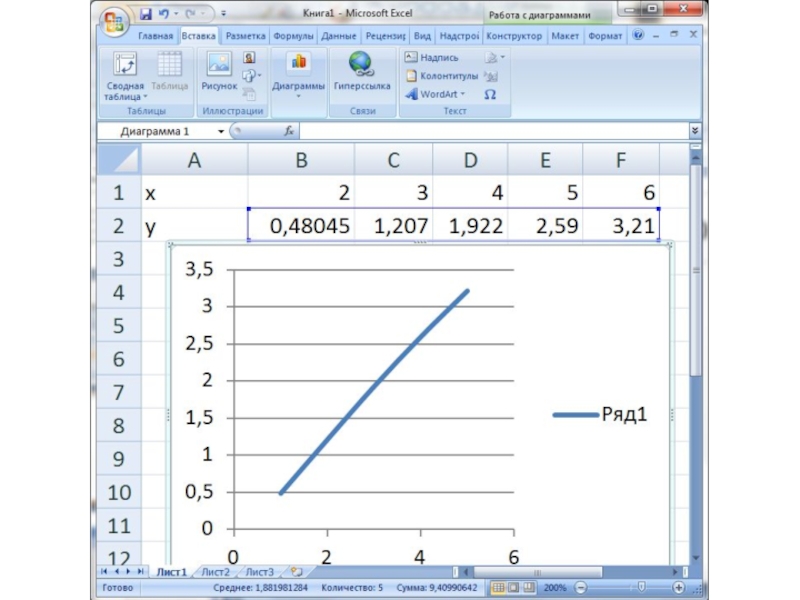800x600 pixels.
Task: Zoom out with the minus button
Action: [581, 588]
